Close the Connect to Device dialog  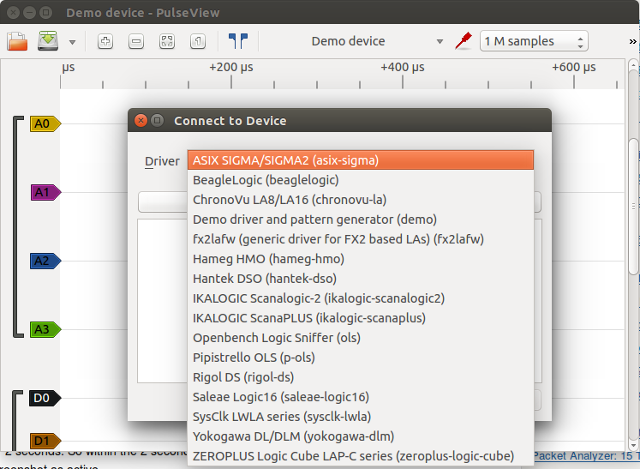click(141, 120)
